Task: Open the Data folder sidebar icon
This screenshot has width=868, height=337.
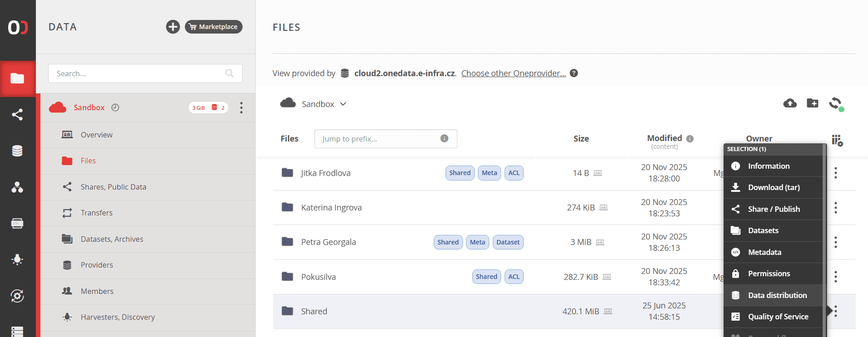Action: point(17,78)
